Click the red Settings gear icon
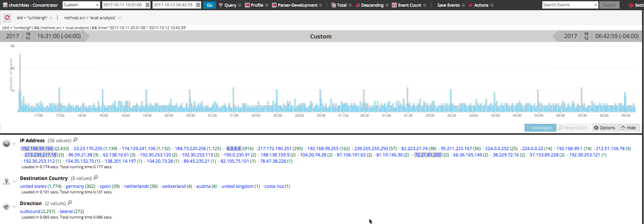644x224 pixels. (631, 5)
